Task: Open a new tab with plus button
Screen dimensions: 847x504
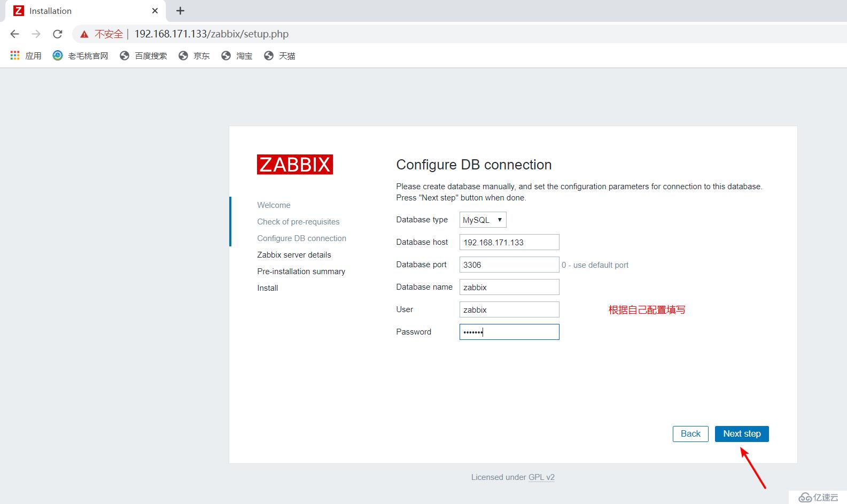Action: click(181, 11)
